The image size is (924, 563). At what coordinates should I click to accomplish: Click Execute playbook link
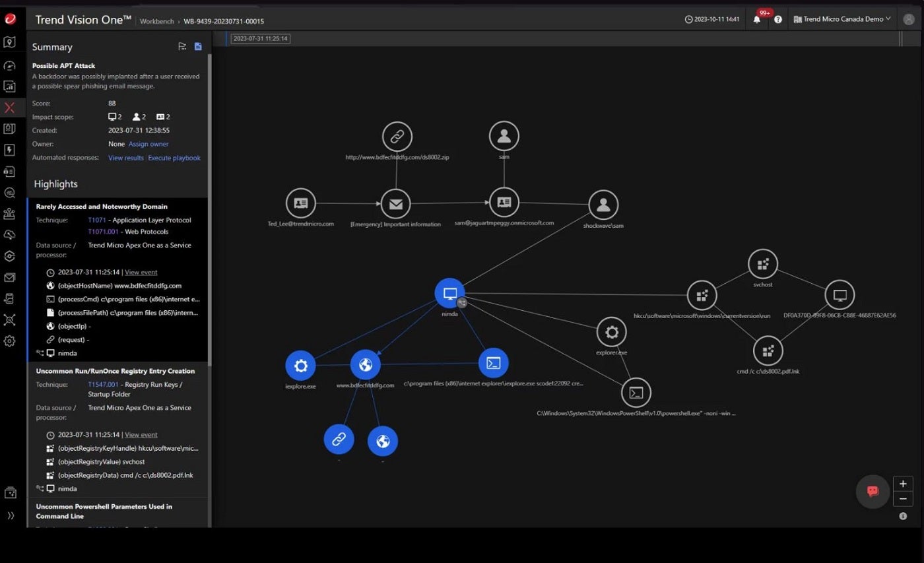tap(174, 158)
